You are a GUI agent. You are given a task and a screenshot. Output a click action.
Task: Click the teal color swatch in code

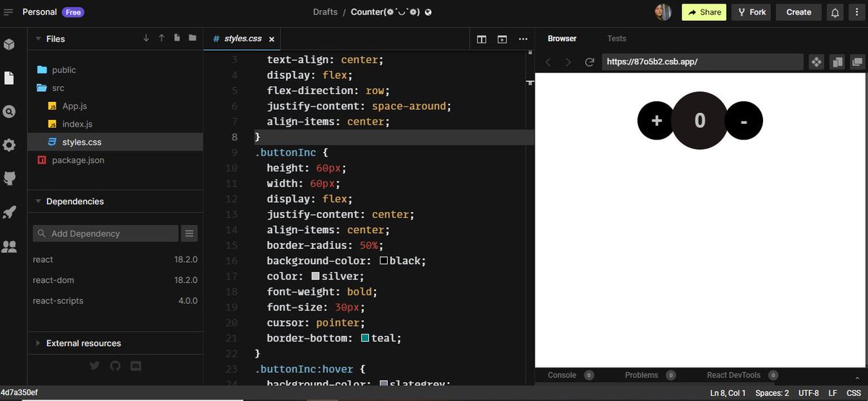point(365,338)
